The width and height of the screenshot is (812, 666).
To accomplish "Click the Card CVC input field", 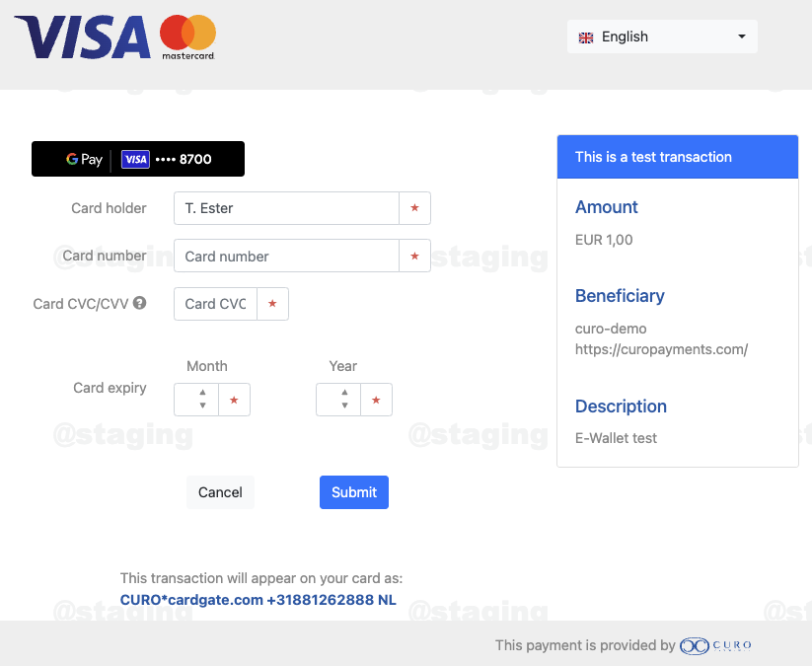I will click(x=215, y=304).
